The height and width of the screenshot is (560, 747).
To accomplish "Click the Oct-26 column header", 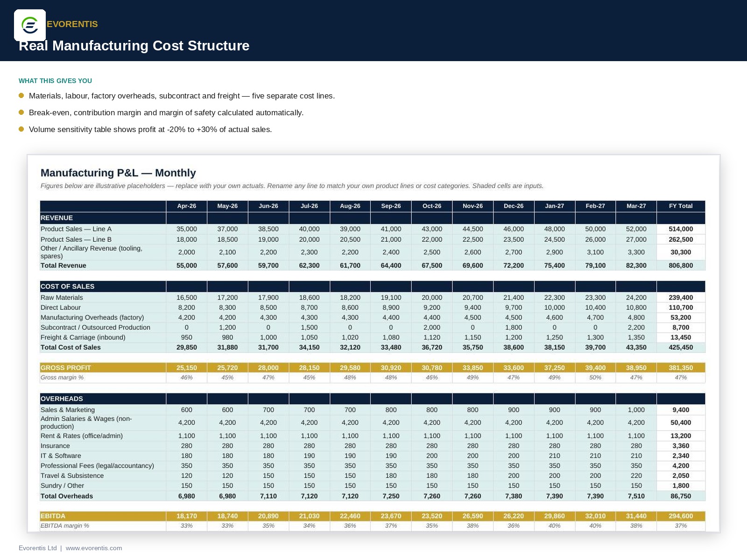I will [432, 206].
